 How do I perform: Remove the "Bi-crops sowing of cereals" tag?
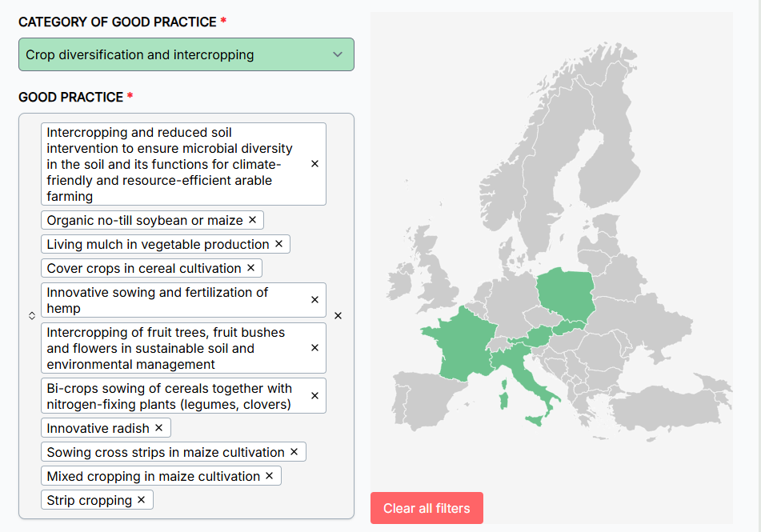coord(314,396)
